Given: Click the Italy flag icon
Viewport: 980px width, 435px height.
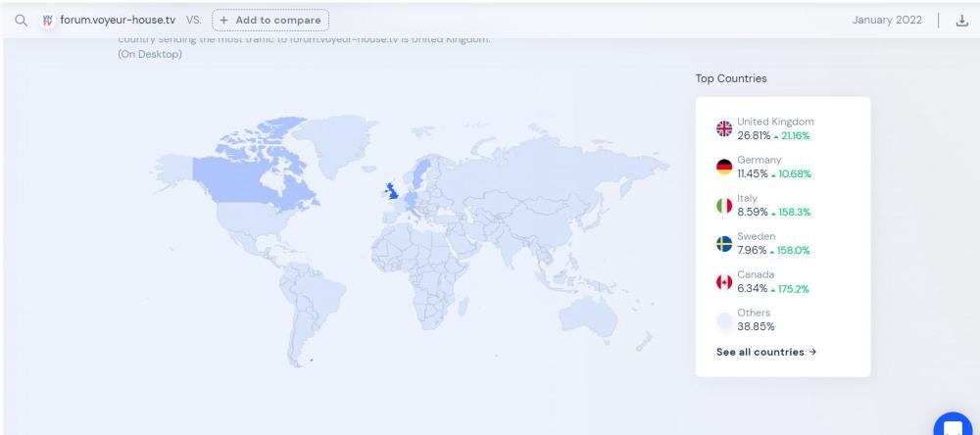Looking at the screenshot, I should point(724,205).
